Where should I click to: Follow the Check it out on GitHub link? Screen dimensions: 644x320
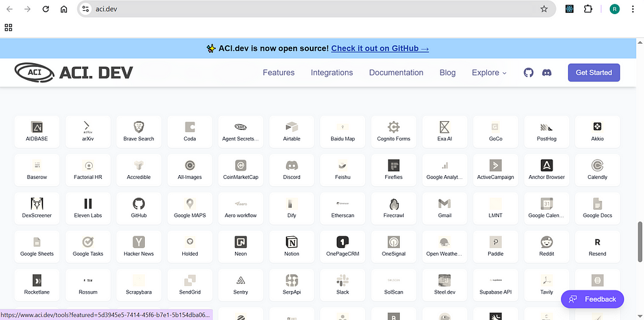tap(380, 48)
